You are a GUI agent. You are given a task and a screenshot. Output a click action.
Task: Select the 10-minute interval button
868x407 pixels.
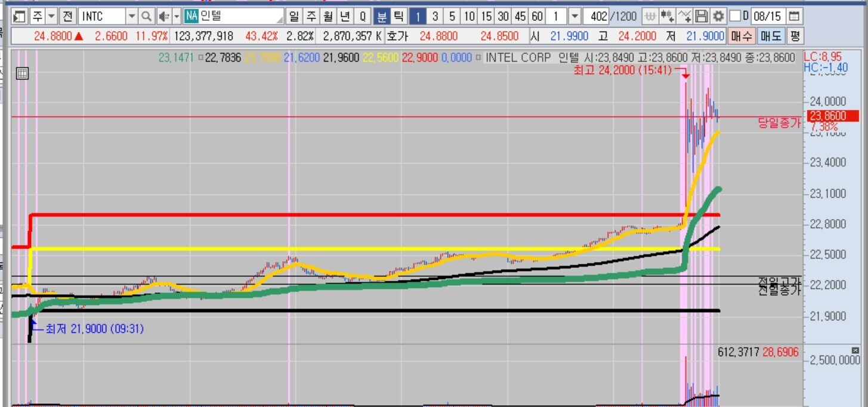469,16
